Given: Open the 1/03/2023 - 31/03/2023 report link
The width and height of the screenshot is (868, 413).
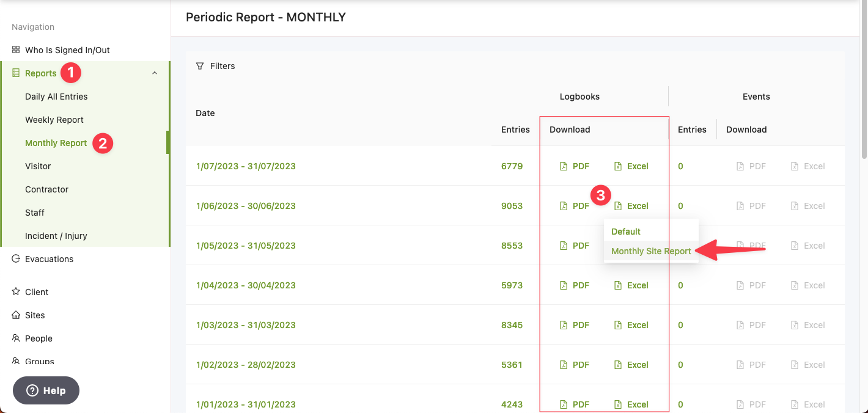Looking at the screenshot, I should pyautogui.click(x=246, y=325).
